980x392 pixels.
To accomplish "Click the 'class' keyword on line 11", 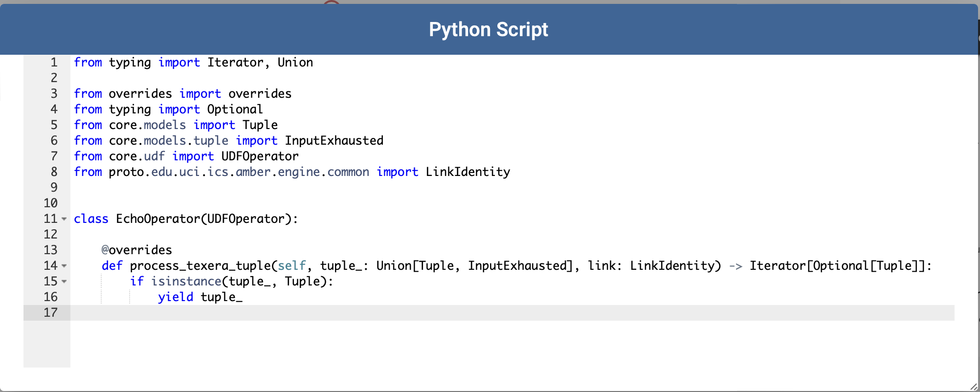I will point(91,219).
